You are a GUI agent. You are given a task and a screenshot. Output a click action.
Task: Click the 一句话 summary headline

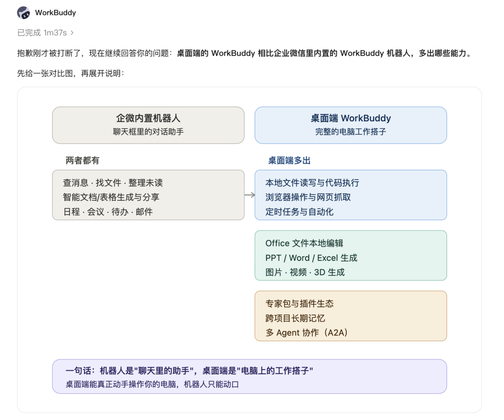tap(189, 371)
